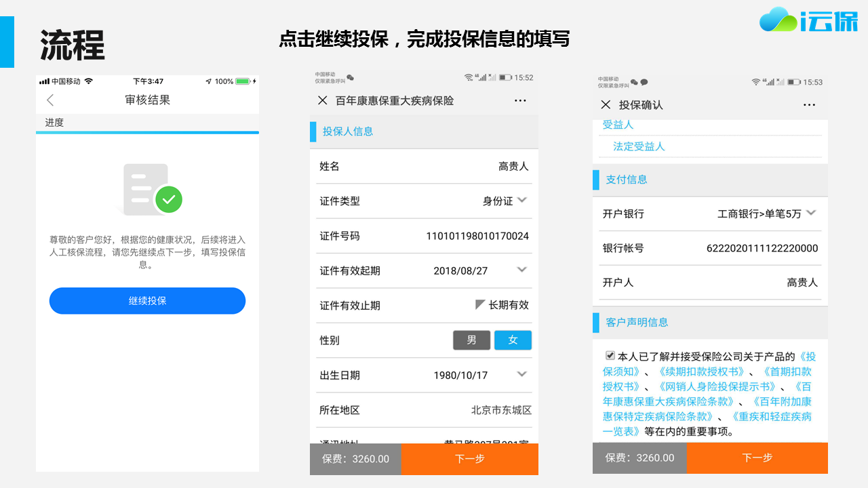Open the 出生日期 date picker dropdown
Screen dimensions: 868x488
[521, 374]
